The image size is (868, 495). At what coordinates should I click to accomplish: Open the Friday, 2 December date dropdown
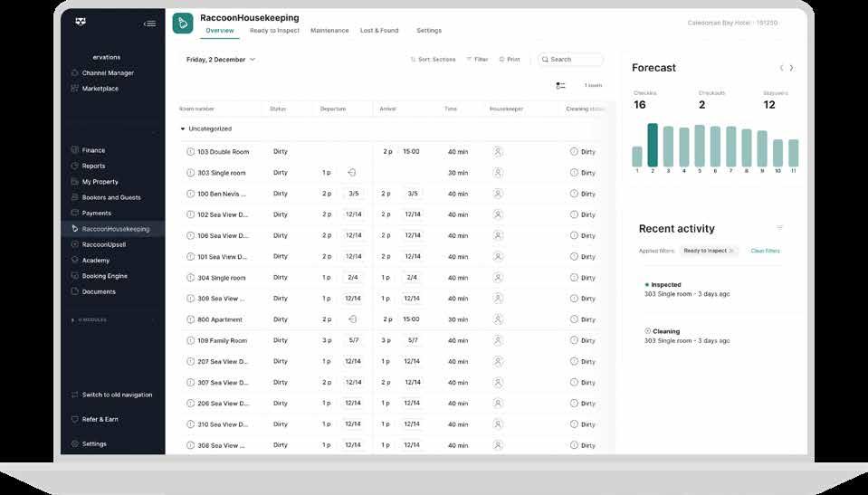tap(220, 59)
